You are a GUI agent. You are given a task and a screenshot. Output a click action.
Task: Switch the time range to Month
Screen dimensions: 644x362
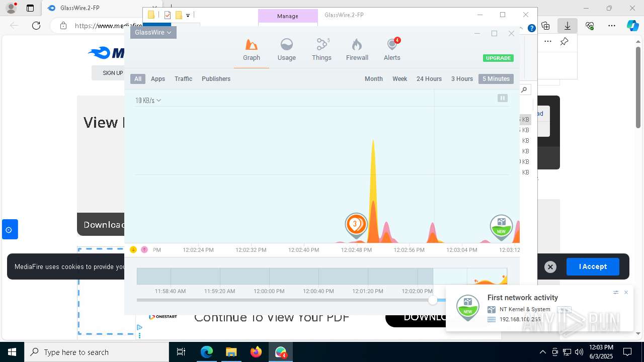pyautogui.click(x=374, y=79)
